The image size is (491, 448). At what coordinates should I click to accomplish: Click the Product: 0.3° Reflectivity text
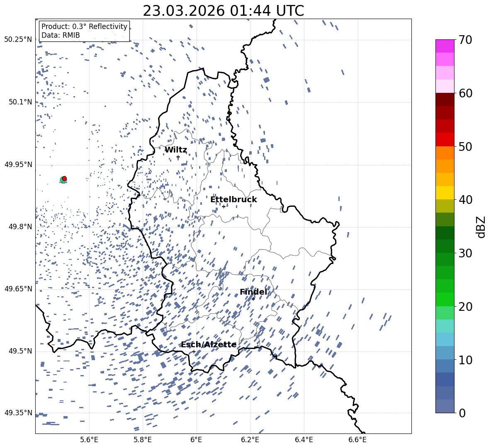[x=84, y=27]
